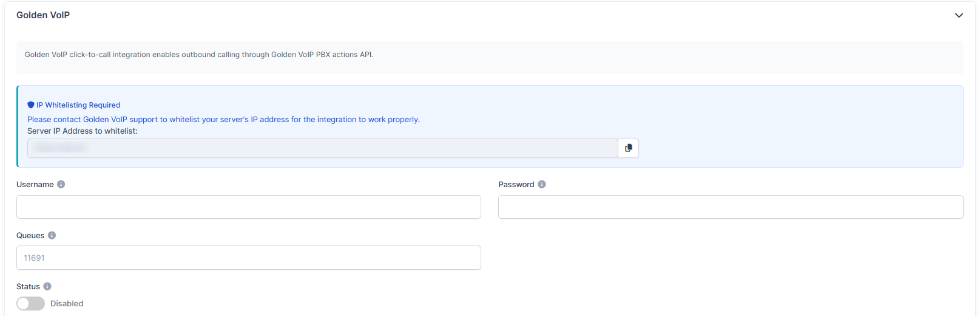Viewport: 980px width, 316px height.
Task: Copy the server IP address
Action: [x=628, y=148]
